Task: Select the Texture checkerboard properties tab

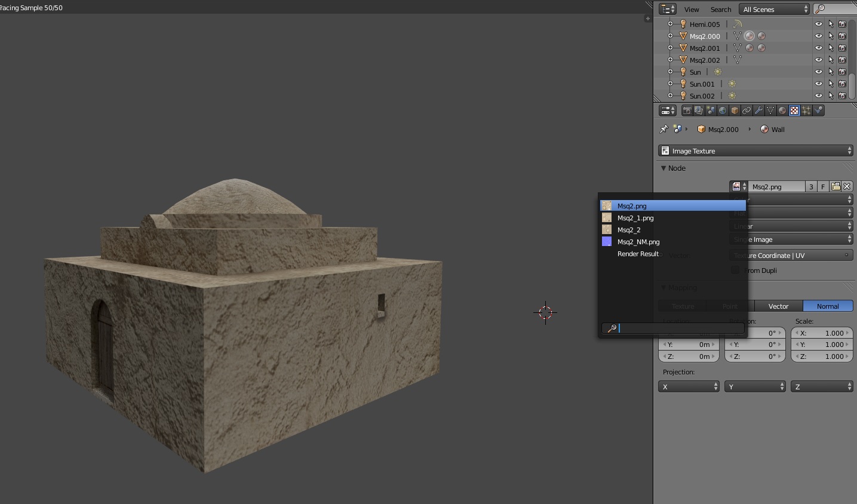Action: tap(794, 110)
